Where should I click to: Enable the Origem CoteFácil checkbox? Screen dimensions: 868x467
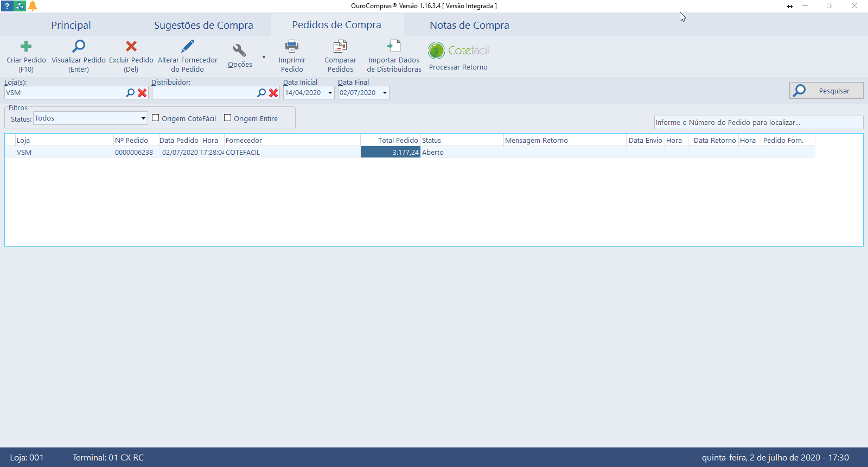click(x=156, y=118)
